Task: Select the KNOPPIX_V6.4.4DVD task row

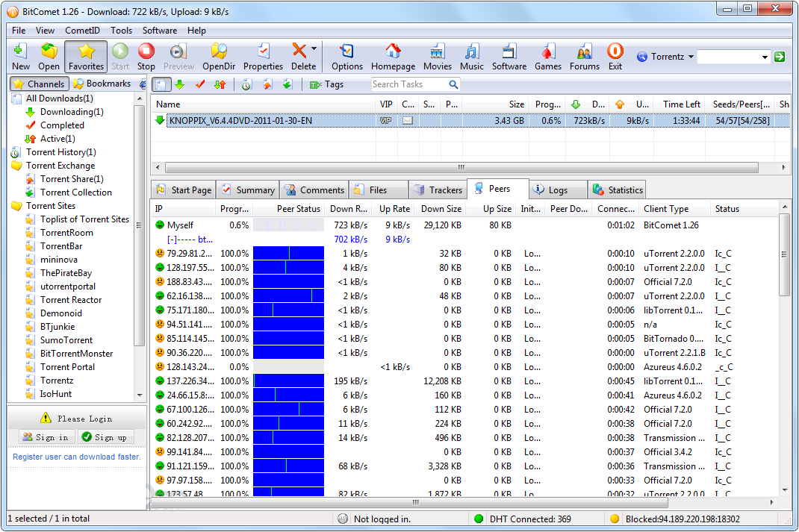Action: [x=470, y=121]
